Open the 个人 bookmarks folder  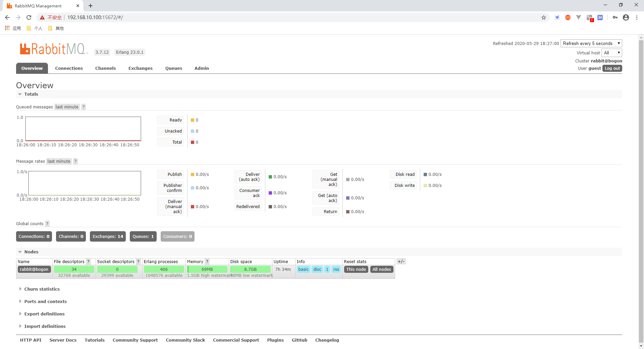(35, 28)
